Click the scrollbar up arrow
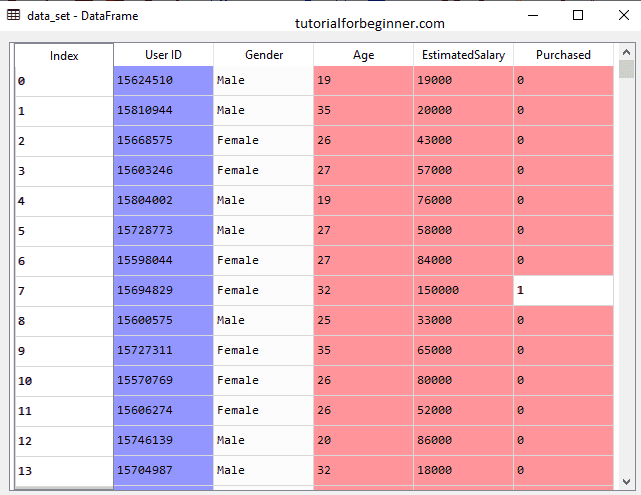641x495 pixels. [x=626, y=52]
